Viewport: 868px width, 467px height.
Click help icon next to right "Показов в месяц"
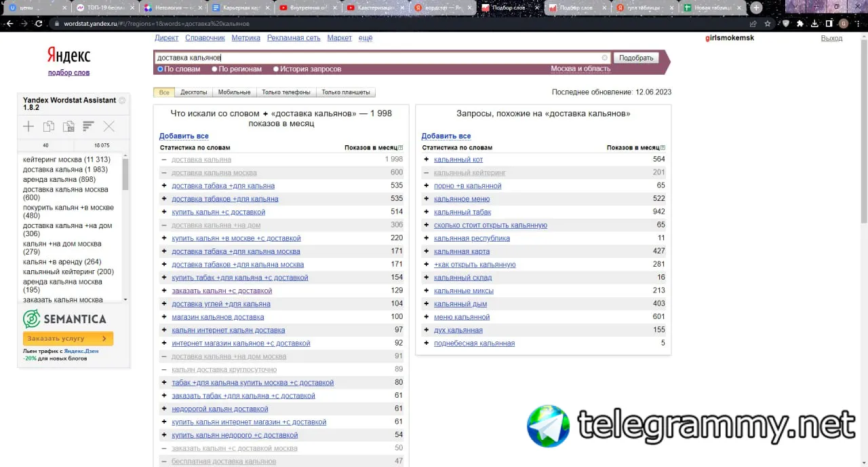[x=663, y=147]
